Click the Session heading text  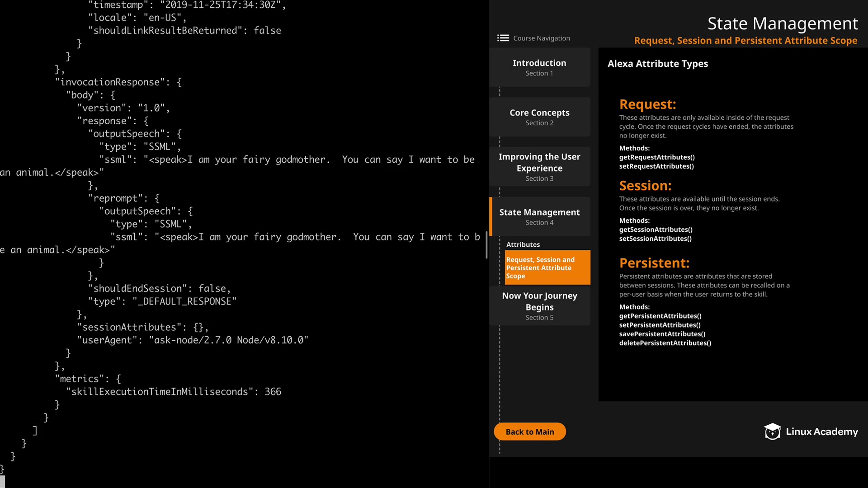coord(645,186)
